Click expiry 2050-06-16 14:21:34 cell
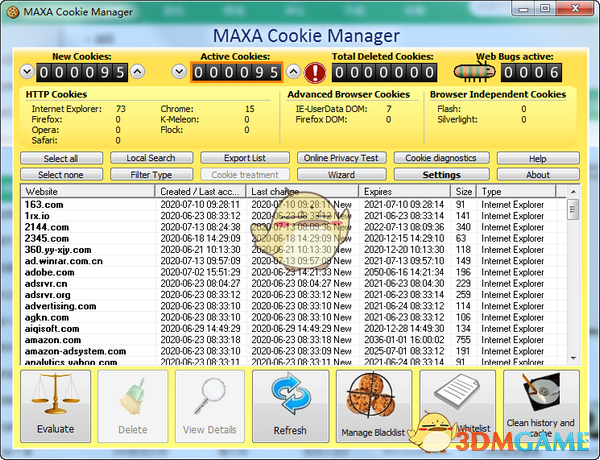 click(404, 272)
